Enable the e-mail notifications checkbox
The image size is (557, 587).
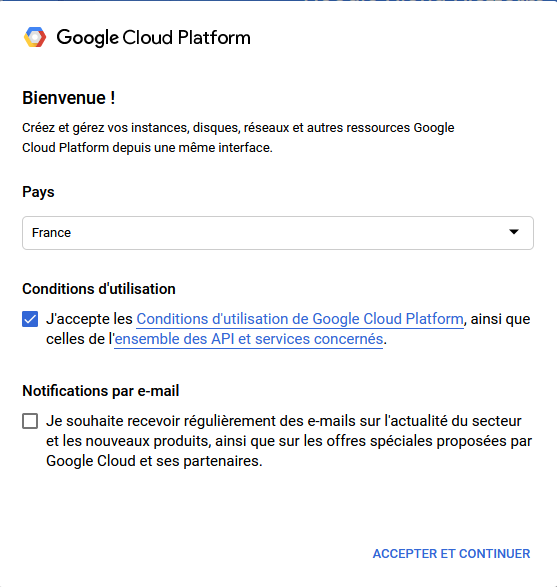(x=30, y=421)
